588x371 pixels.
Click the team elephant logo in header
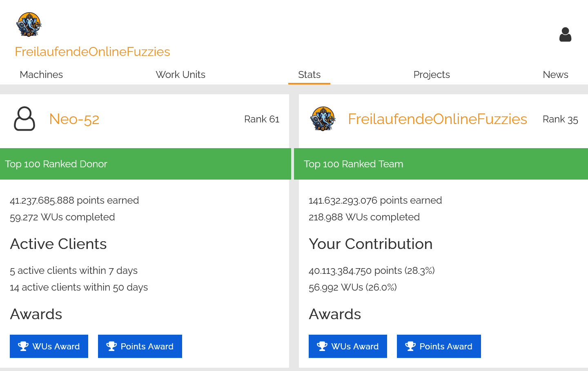tap(29, 24)
